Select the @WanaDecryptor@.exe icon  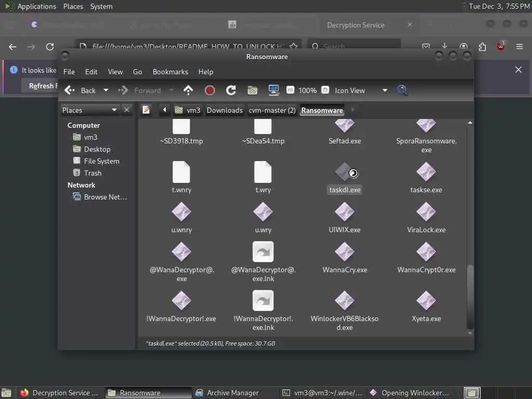(181, 252)
